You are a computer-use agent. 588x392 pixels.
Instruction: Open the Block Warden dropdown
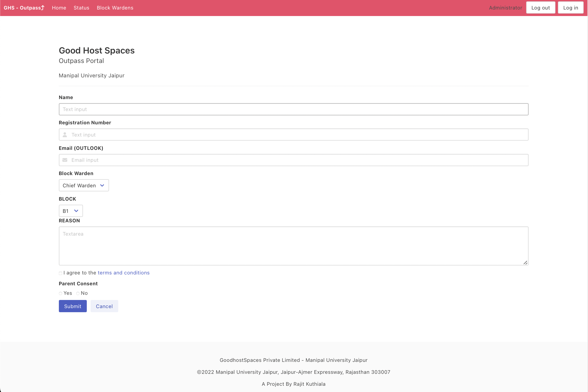[84, 185]
